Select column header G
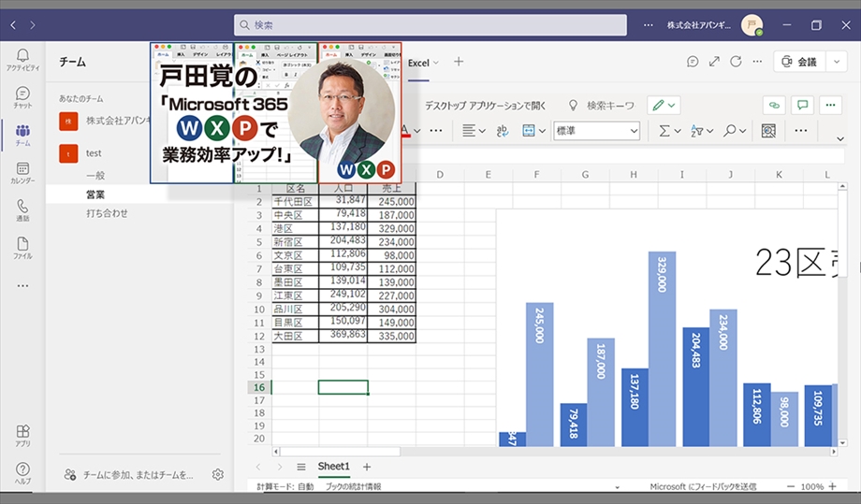861x504 pixels. coord(585,175)
